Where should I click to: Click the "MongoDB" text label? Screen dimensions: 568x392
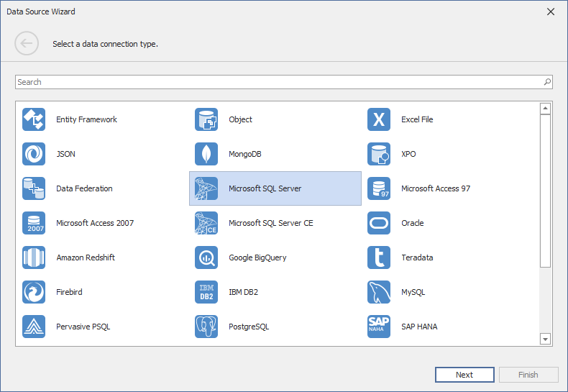coord(245,154)
